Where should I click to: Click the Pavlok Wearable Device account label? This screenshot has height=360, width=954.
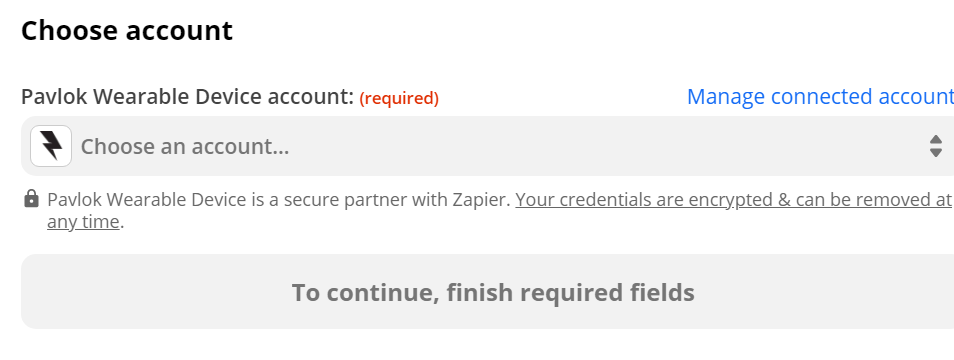pyautogui.click(x=187, y=97)
